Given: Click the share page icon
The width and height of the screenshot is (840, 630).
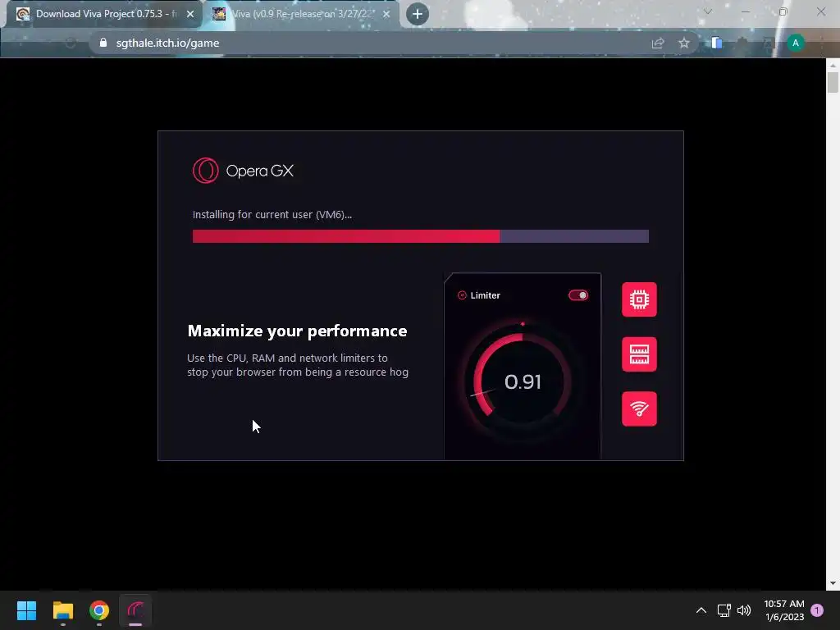Looking at the screenshot, I should pos(658,43).
